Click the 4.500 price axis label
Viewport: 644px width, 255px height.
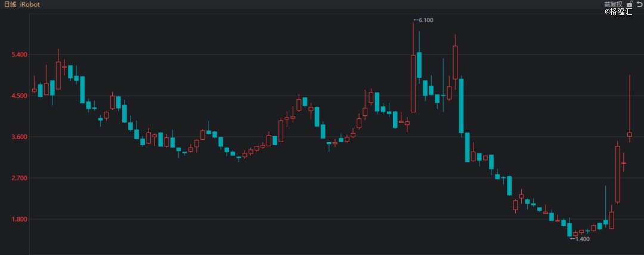click(x=20, y=96)
